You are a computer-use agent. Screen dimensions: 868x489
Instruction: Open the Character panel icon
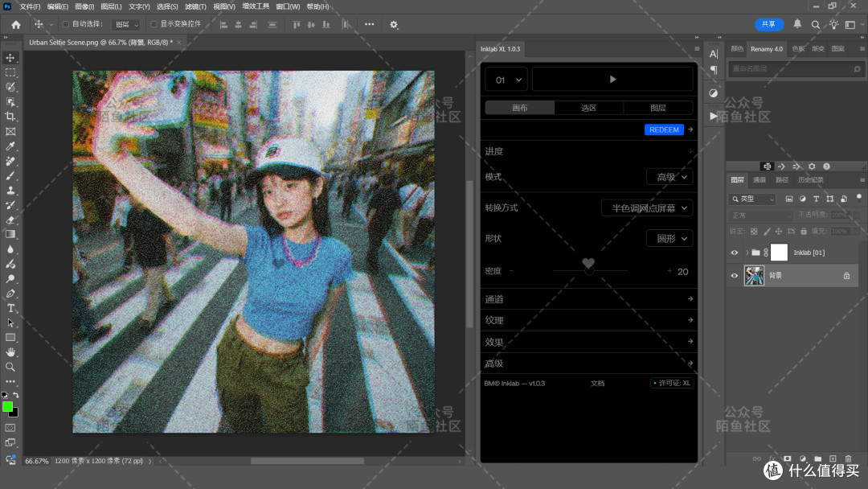(x=714, y=54)
